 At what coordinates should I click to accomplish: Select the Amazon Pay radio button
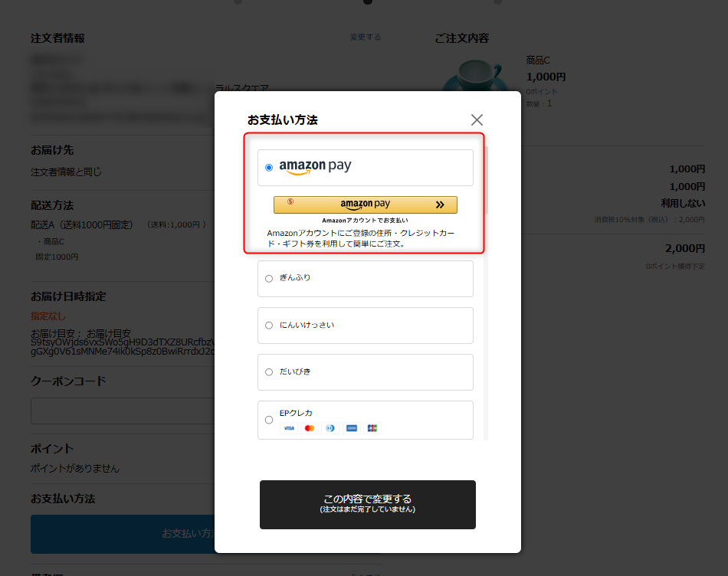(269, 167)
